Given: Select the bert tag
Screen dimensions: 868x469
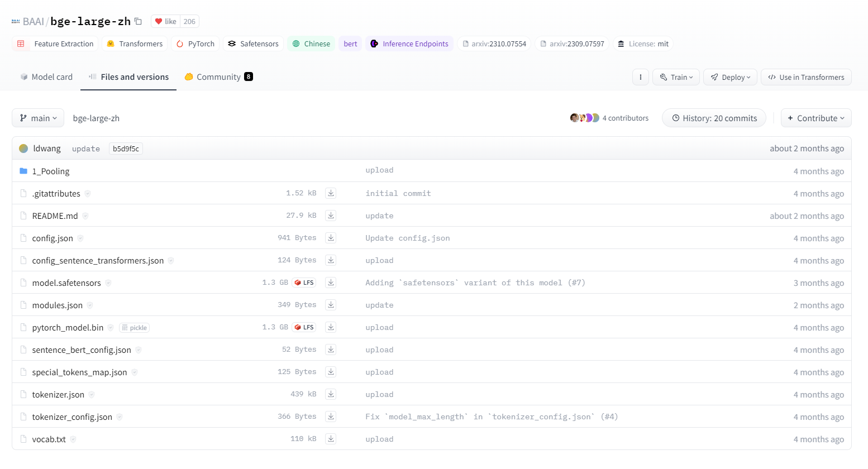Looking at the screenshot, I should point(350,44).
